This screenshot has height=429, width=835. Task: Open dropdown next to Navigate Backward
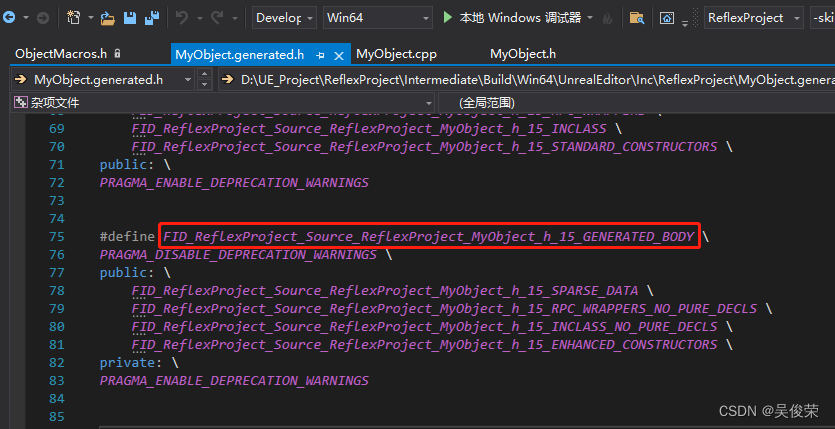[26, 18]
